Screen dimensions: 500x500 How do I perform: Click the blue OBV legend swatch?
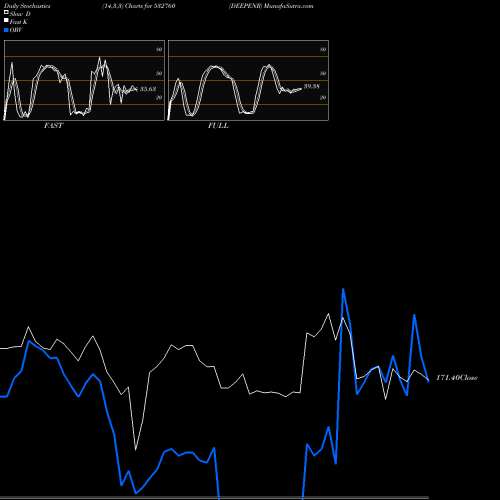tap(6, 30)
